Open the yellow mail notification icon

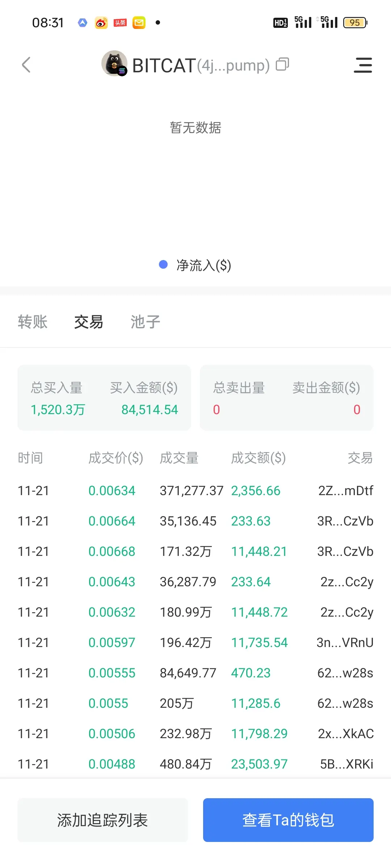tap(139, 23)
